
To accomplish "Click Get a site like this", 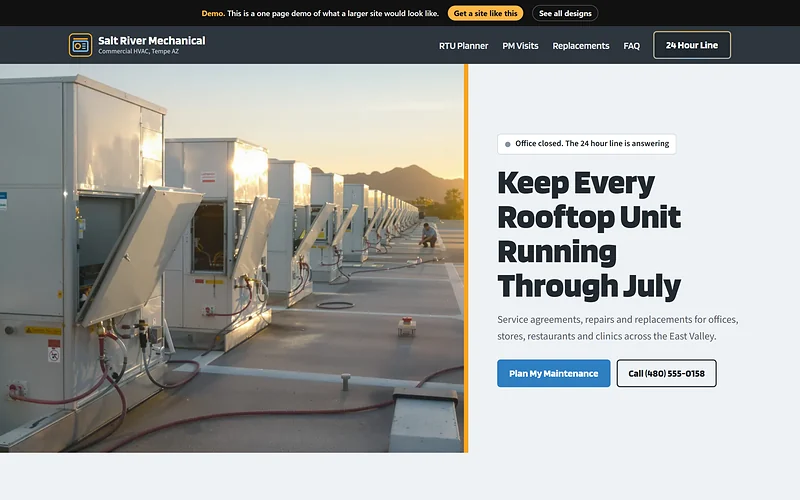I will [x=485, y=13].
